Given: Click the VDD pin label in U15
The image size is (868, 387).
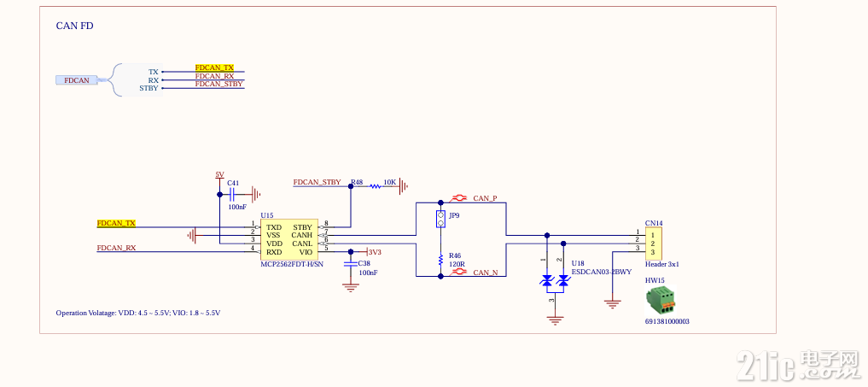Looking at the screenshot, I should pos(273,244).
